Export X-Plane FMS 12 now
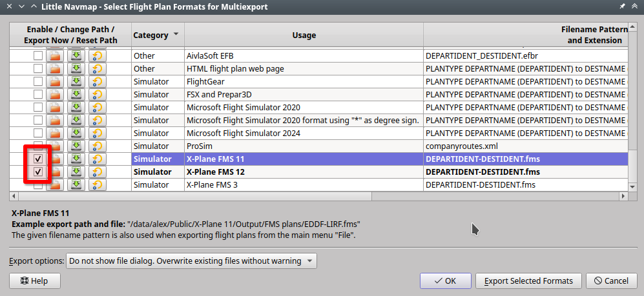The height and width of the screenshot is (296, 644). coord(76,172)
